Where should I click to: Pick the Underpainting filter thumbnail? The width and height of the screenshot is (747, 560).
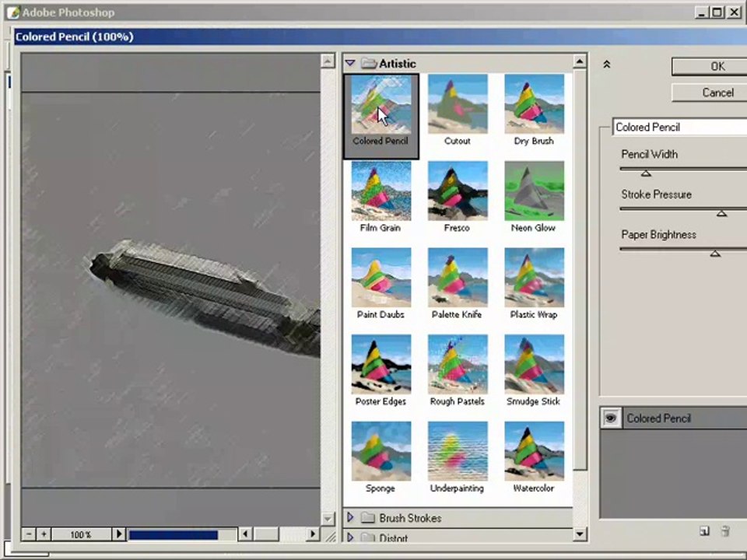coord(458,451)
